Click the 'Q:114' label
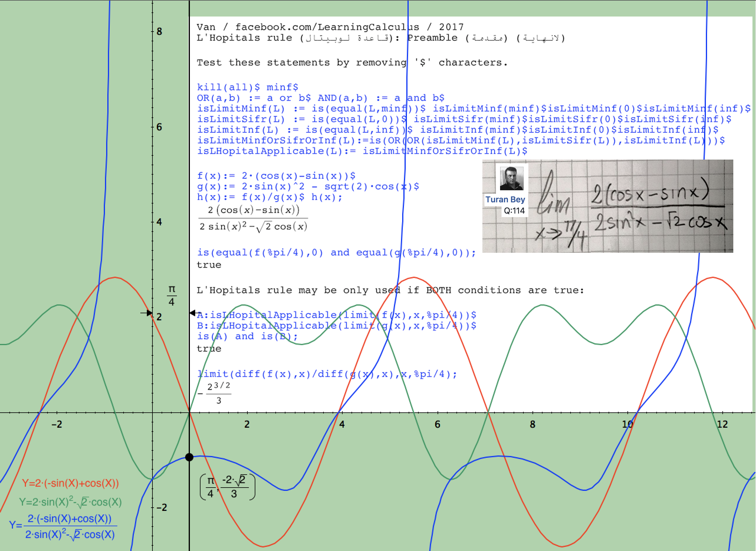This screenshot has height=551, width=756. [514, 211]
